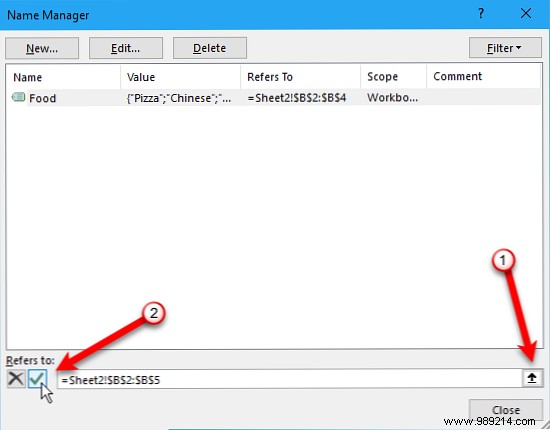The image size is (550, 430).
Task: Open the help question mark in the title bar
Action: tap(481, 14)
